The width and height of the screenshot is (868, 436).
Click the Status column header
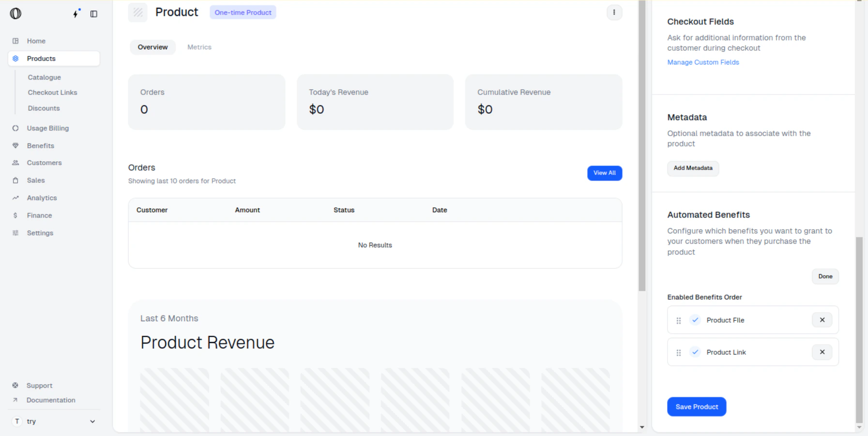[344, 210]
